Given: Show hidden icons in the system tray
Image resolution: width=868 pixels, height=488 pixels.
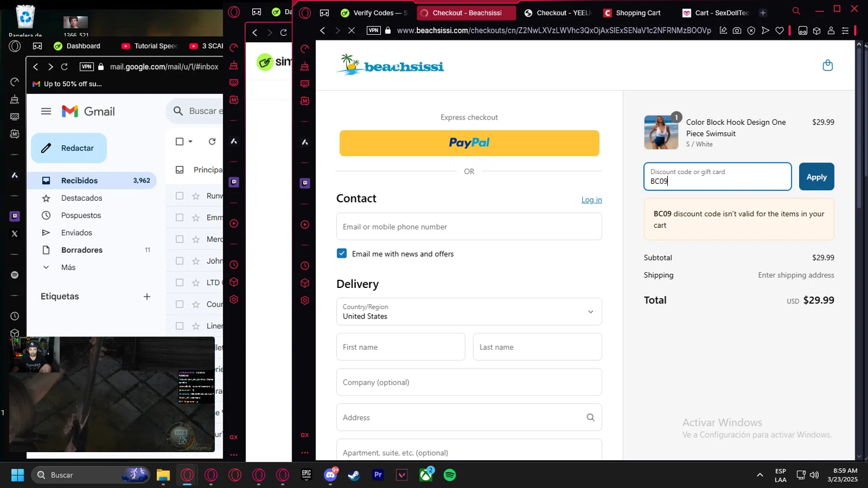Looking at the screenshot, I should click(760, 475).
